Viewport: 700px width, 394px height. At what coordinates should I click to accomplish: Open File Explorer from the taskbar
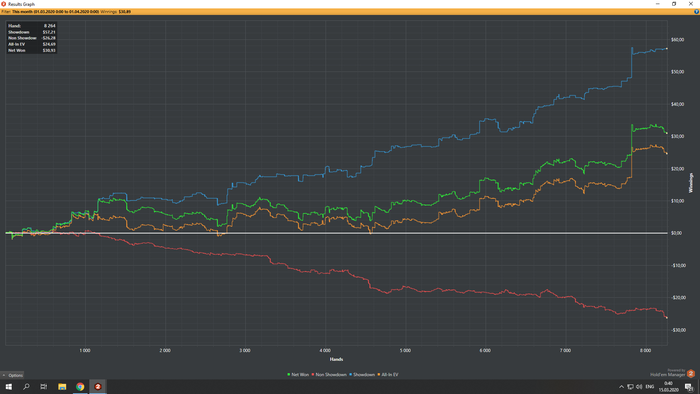[62, 387]
